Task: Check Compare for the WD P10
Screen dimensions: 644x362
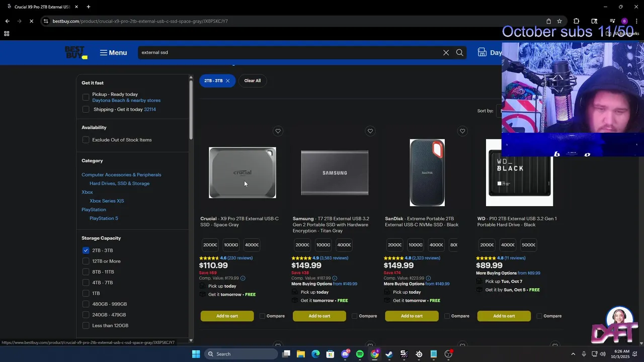Action: (x=539, y=316)
